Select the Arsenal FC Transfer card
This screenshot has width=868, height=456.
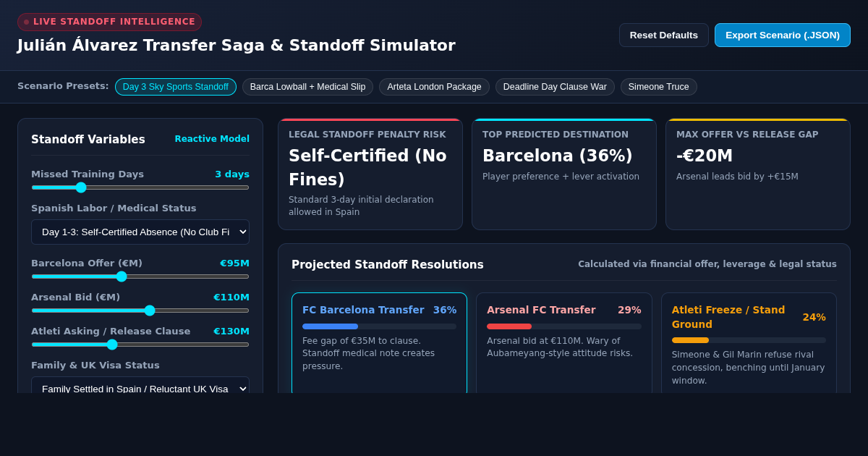pyautogui.click(x=564, y=343)
